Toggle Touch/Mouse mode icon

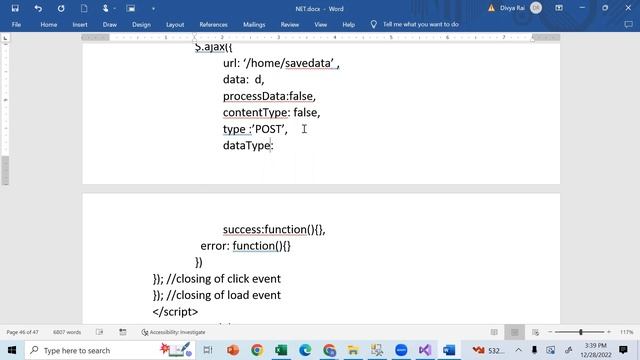click(x=105, y=8)
